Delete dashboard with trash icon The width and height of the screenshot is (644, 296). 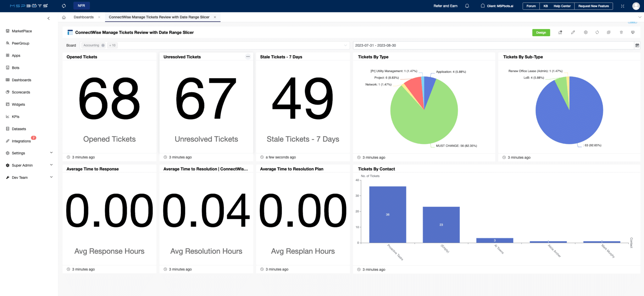click(x=621, y=32)
